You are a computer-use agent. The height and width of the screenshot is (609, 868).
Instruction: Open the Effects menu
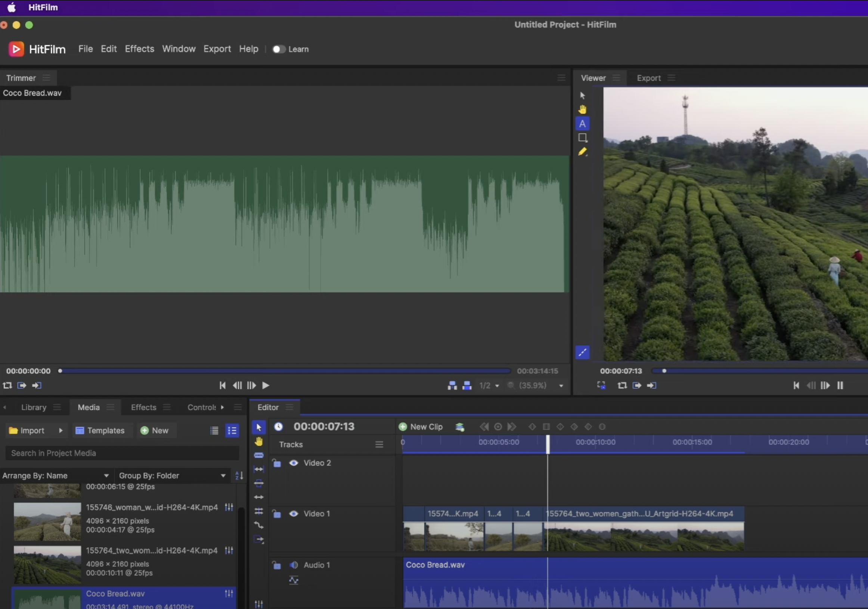(x=140, y=49)
